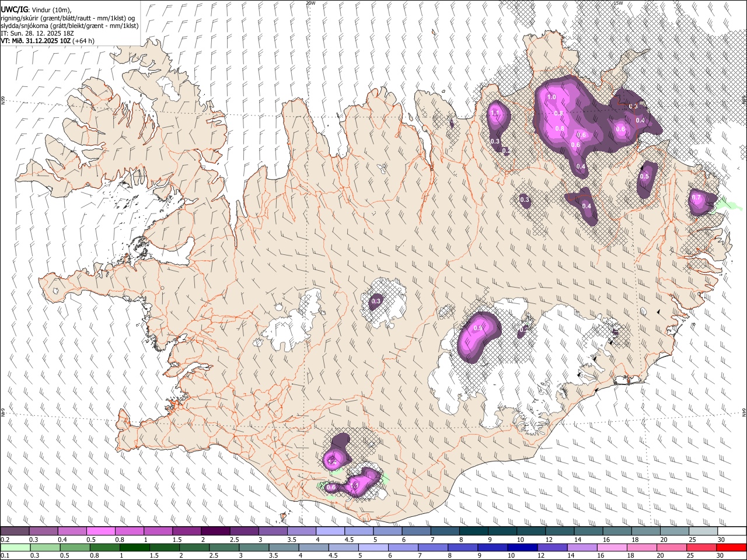Click the '14' label under the lower legend row
747x560 pixels.
point(571,556)
